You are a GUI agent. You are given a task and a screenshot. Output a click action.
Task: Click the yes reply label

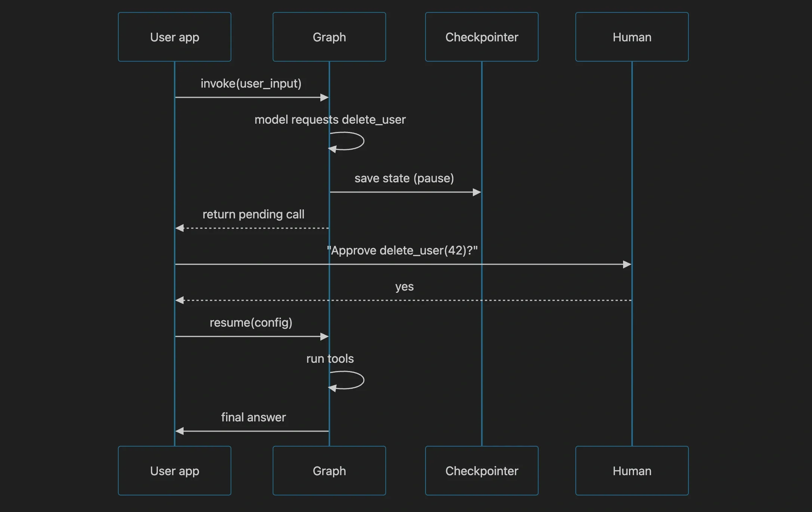pyautogui.click(x=404, y=287)
